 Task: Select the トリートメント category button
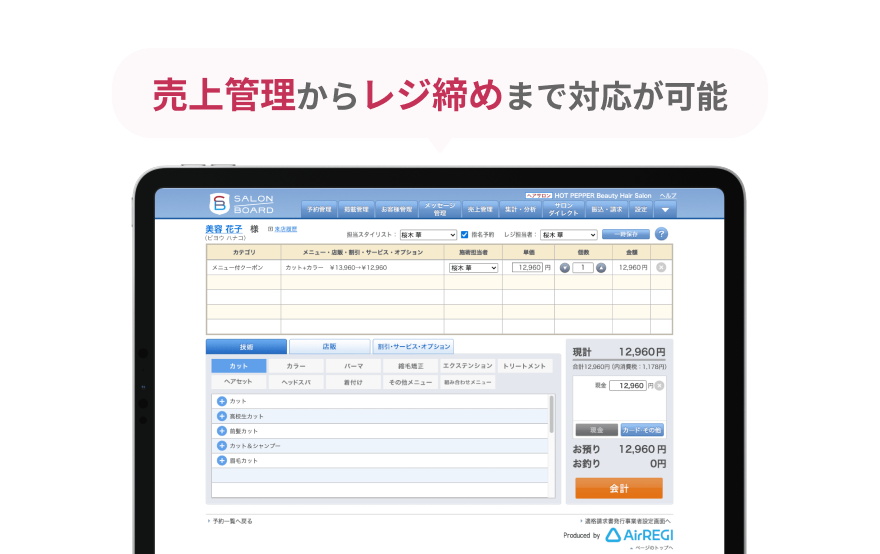click(x=524, y=366)
